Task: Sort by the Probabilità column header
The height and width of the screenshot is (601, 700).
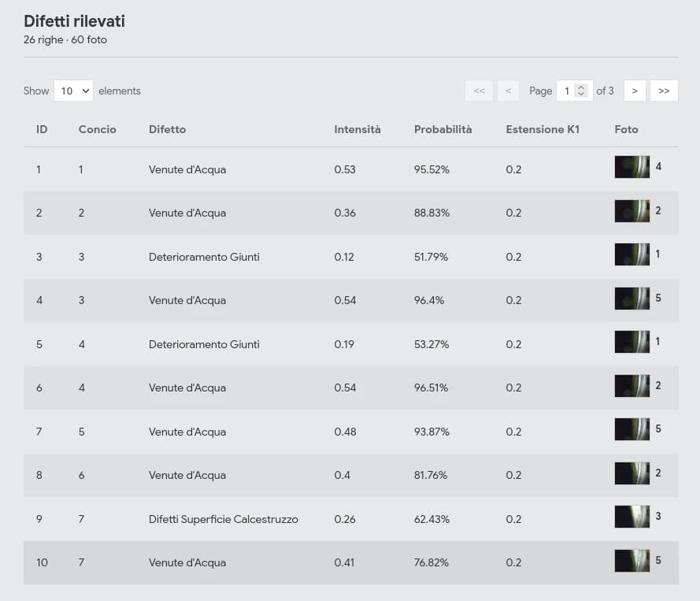Action: [443, 129]
